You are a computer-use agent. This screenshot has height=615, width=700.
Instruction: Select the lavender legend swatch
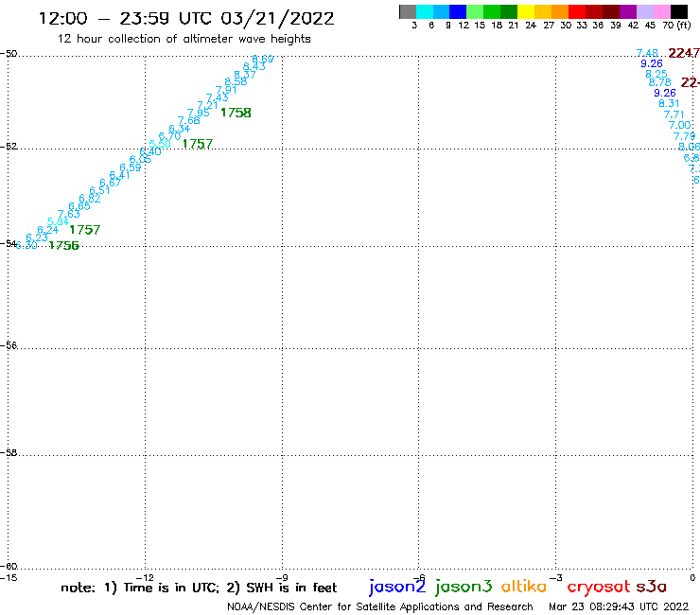coord(644,12)
